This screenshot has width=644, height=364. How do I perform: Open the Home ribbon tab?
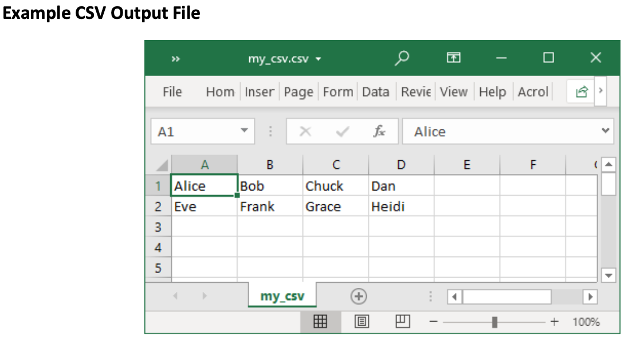tap(220, 92)
